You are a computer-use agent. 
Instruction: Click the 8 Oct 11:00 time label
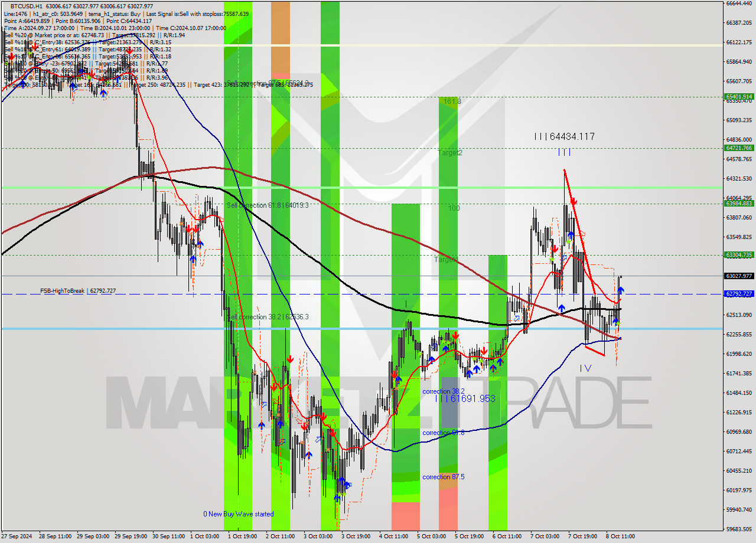(620, 537)
